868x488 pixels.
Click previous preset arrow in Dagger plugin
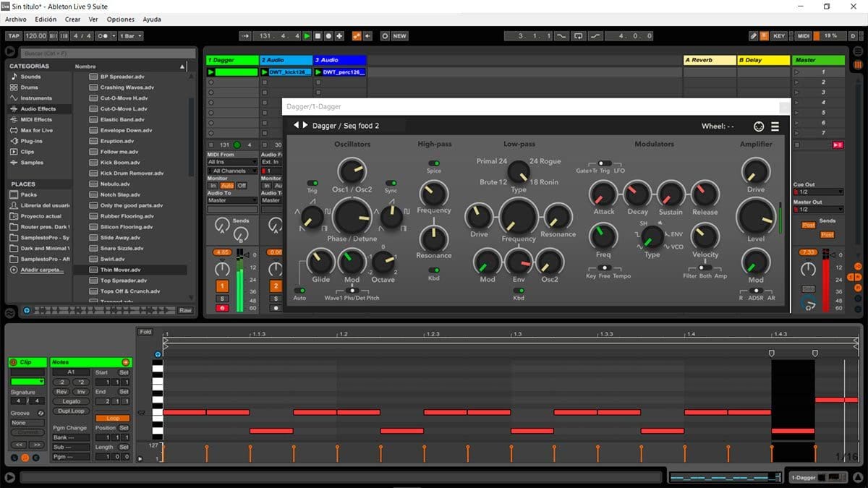(x=296, y=126)
